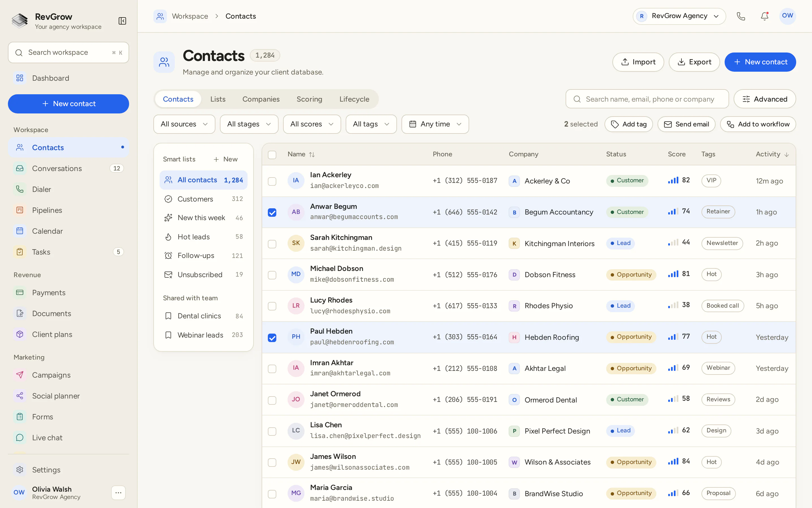812x508 pixels.
Task: Click Send email bulk action
Action: click(686, 124)
